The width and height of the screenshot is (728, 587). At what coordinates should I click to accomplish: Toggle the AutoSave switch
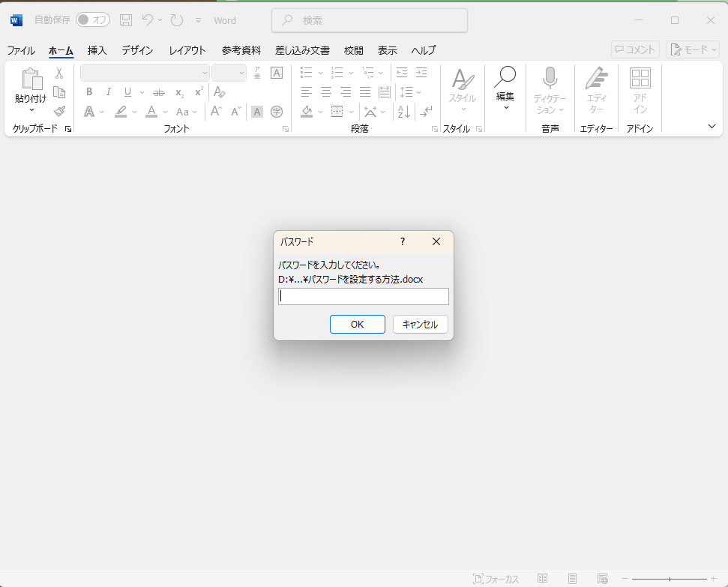92,20
